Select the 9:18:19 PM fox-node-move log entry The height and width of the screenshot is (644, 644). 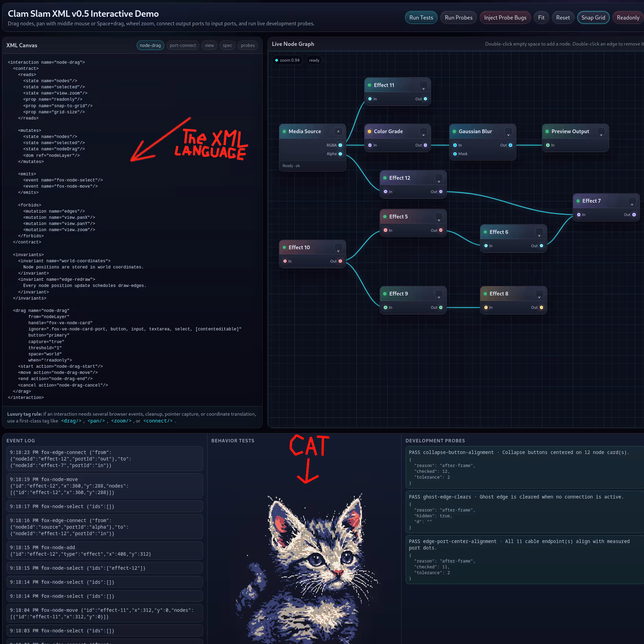click(x=104, y=485)
